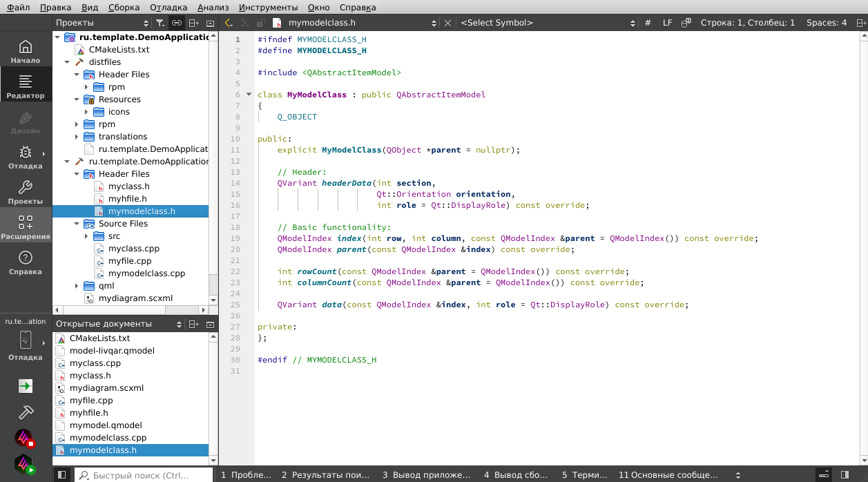The width and height of the screenshot is (868, 482).
Task: Expand the qml folder in project tree
Action: point(77,286)
